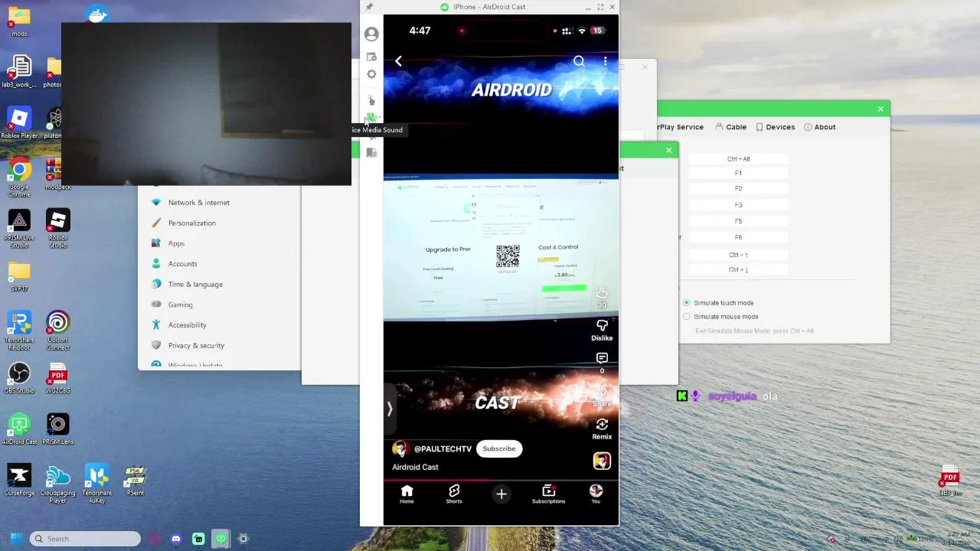980x551 pixels.
Task: Click the Roblox Player desktop icon
Action: pos(19,122)
